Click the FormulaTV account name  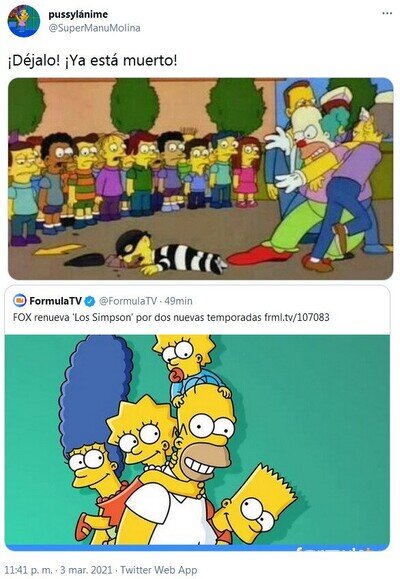pos(55,301)
